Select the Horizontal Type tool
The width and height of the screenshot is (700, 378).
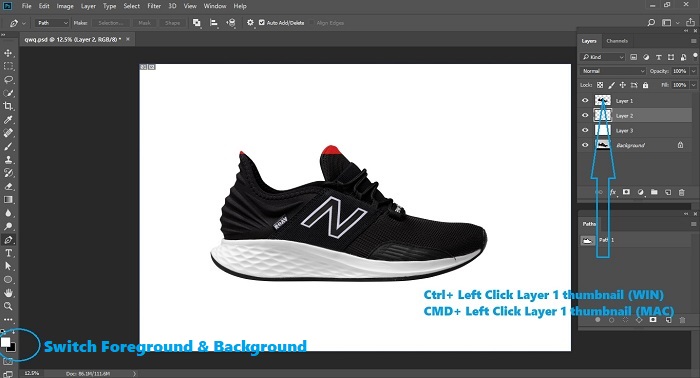tap(8, 253)
